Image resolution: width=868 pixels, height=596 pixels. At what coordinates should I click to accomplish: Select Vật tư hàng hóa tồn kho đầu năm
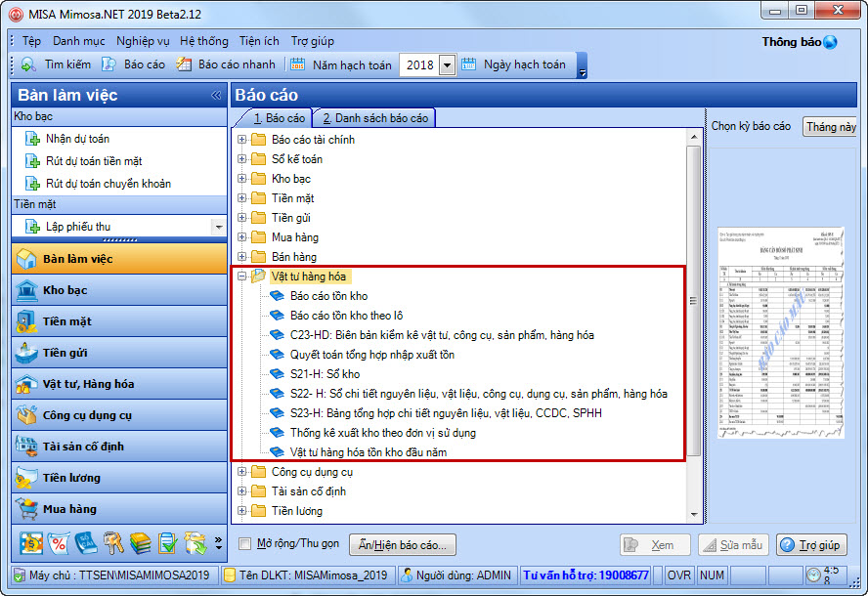pos(369,452)
